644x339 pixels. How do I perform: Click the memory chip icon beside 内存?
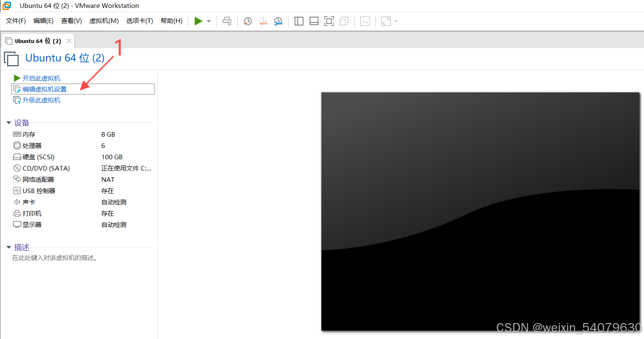(17, 134)
